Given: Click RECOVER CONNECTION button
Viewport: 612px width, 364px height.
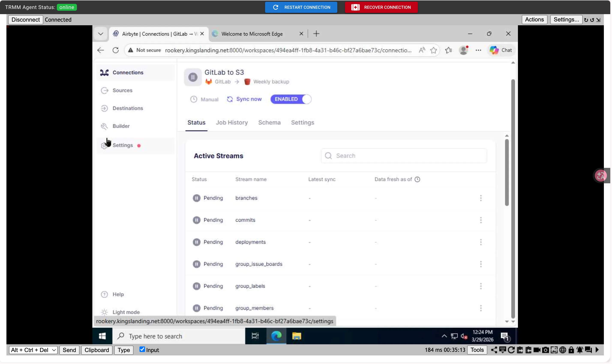Looking at the screenshot, I should (381, 7).
